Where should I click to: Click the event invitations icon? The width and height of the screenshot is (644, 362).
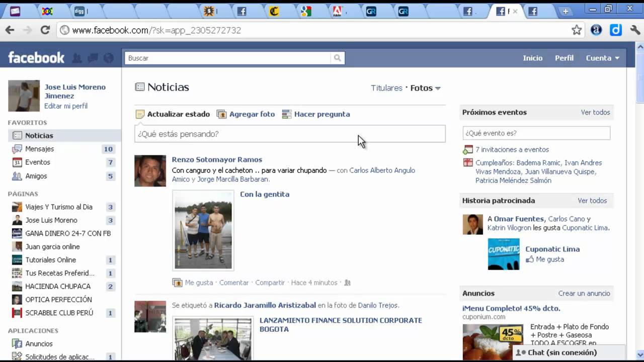click(468, 149)
